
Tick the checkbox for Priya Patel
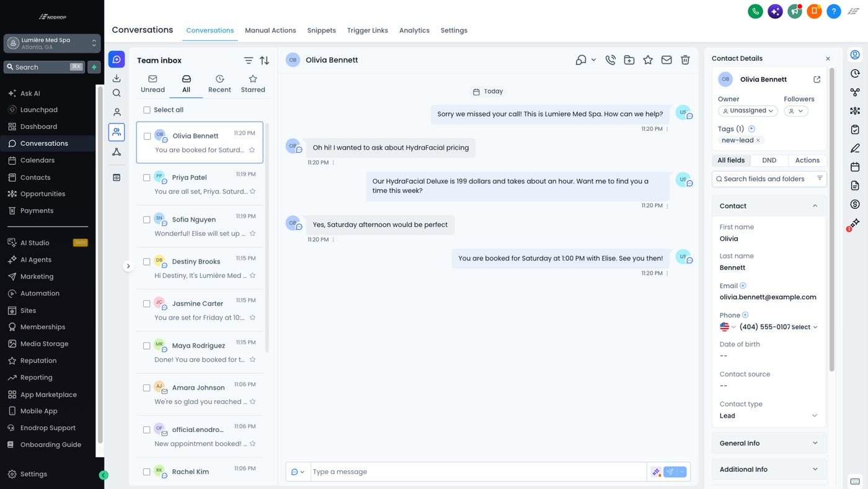(x=147, y=177)
